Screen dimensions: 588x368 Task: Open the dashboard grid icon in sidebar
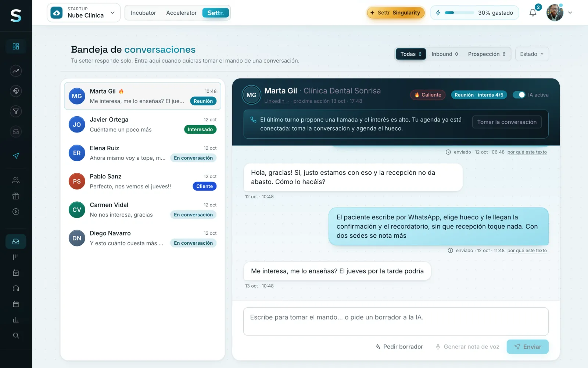pyautogui.click(x=16, y=46)
